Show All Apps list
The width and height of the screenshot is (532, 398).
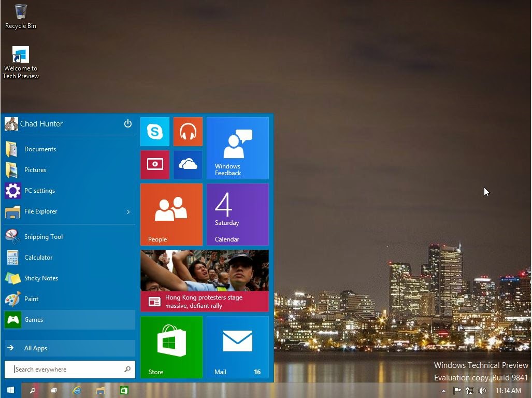(x=69, y=348)
